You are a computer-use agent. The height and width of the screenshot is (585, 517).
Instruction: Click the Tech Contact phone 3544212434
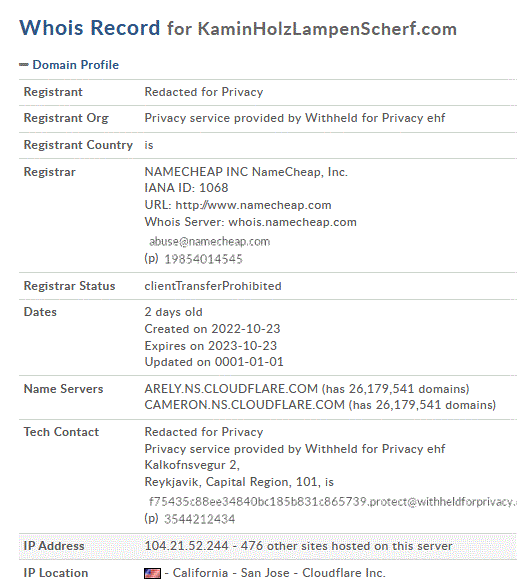pyautogui.click(x=200, y=519)
